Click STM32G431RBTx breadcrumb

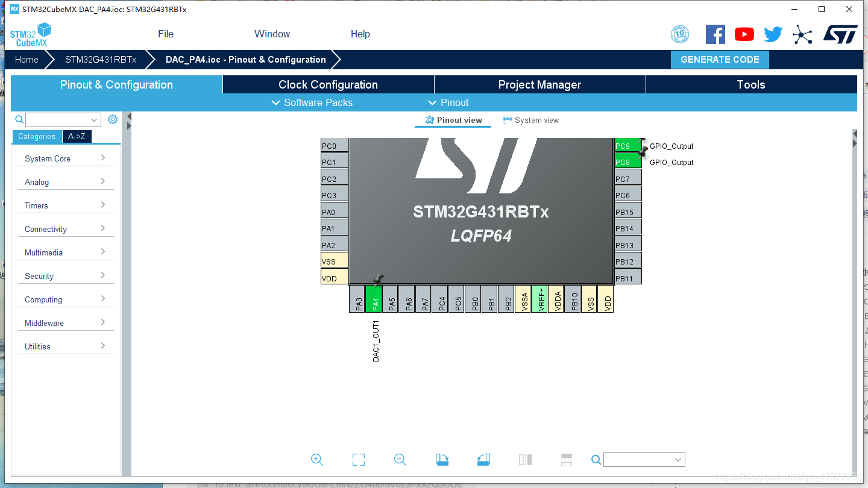pos(101,60)
